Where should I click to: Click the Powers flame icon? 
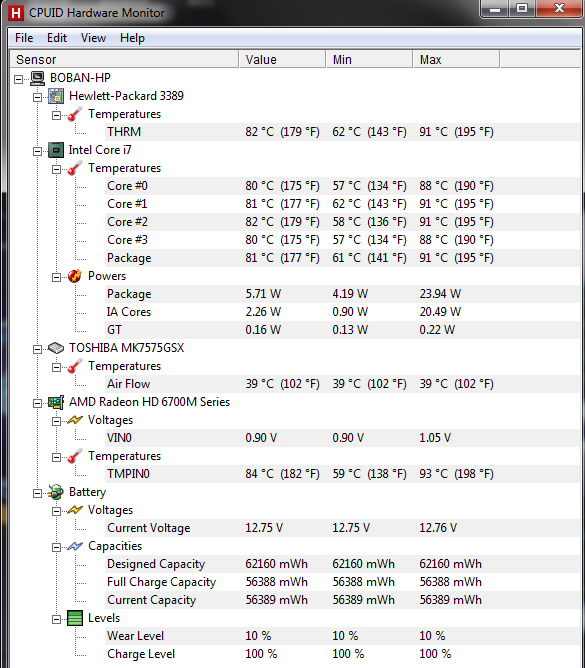[75, 276]
